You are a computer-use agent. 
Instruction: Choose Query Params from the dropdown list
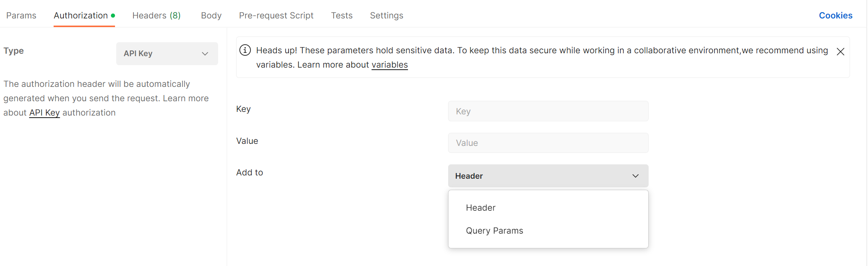[494, 231]
